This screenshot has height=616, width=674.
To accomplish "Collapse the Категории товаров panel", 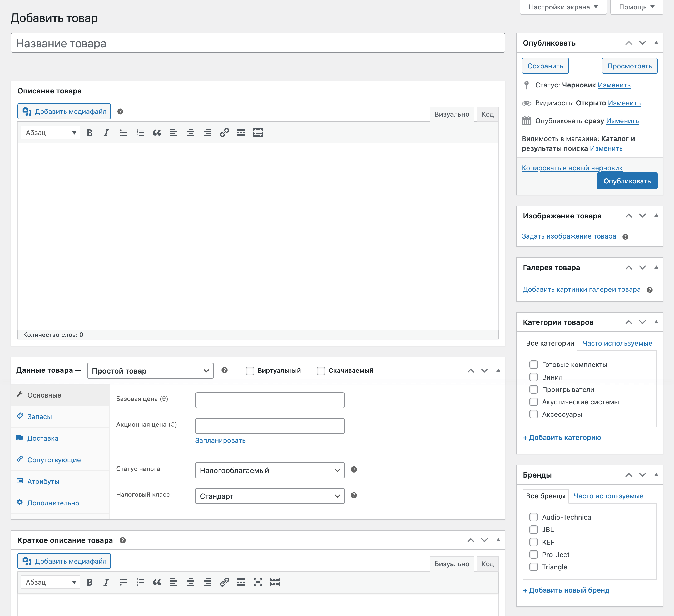I will [656, 322].
